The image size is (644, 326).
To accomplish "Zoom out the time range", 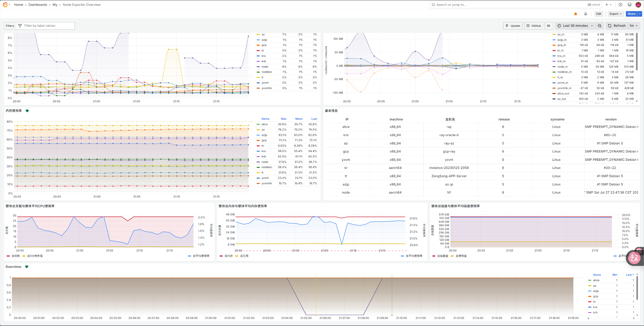I will click(x=599, y=26).
